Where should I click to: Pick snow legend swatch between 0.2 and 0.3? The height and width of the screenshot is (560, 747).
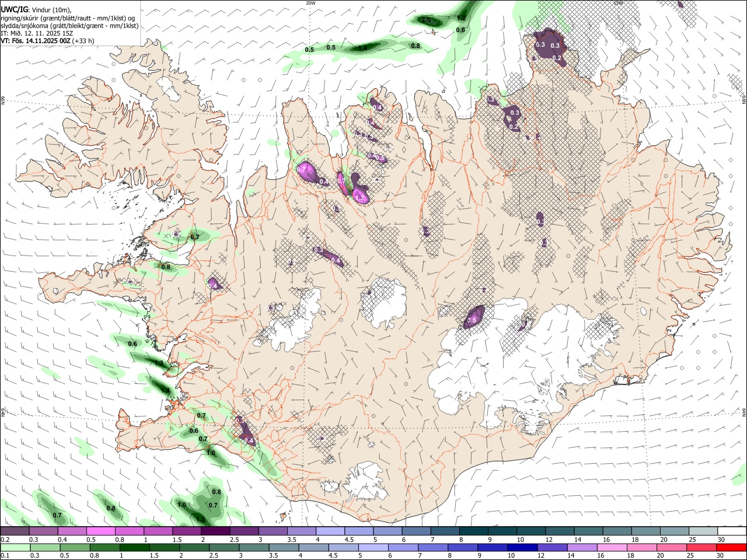(15, 531)
